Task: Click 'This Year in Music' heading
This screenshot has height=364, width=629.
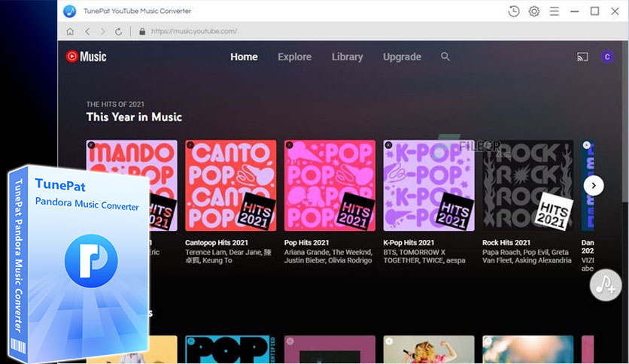Action: pos(134,117)
